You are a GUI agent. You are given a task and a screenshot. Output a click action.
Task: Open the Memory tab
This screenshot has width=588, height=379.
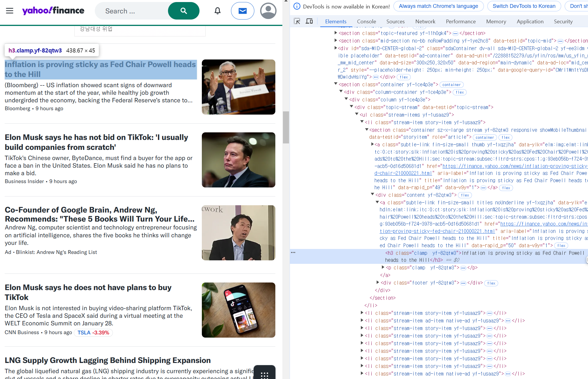pyautogui.click(x=496, y=21)
